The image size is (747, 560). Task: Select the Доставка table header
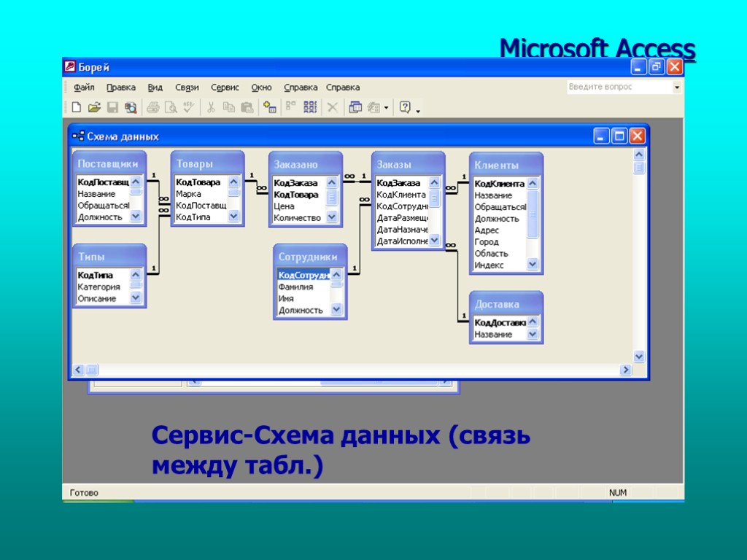coord(506,304)
